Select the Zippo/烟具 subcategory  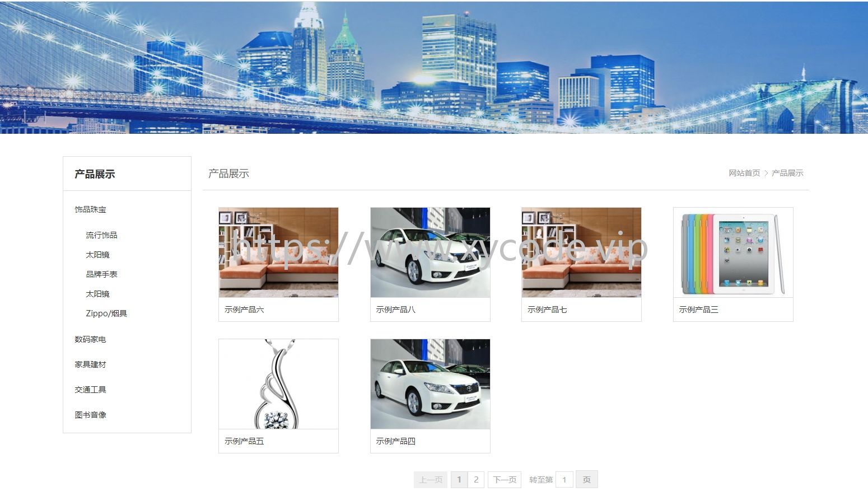click(106, 313)
